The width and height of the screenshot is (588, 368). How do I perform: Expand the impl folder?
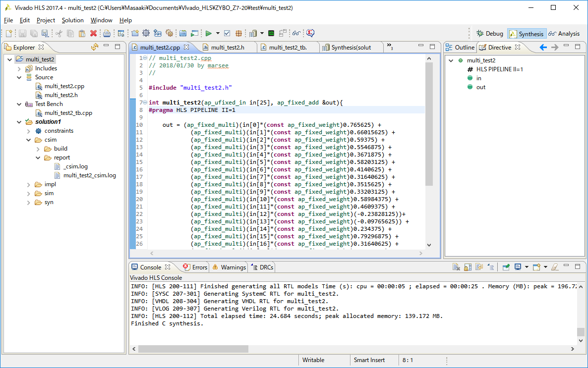(x=28, y=184)
